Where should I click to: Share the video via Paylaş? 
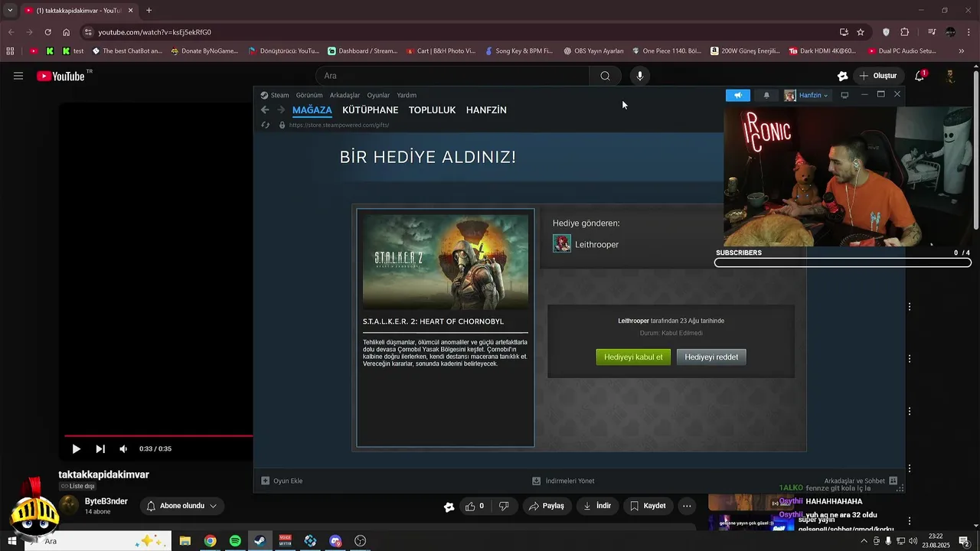[547, 506]
